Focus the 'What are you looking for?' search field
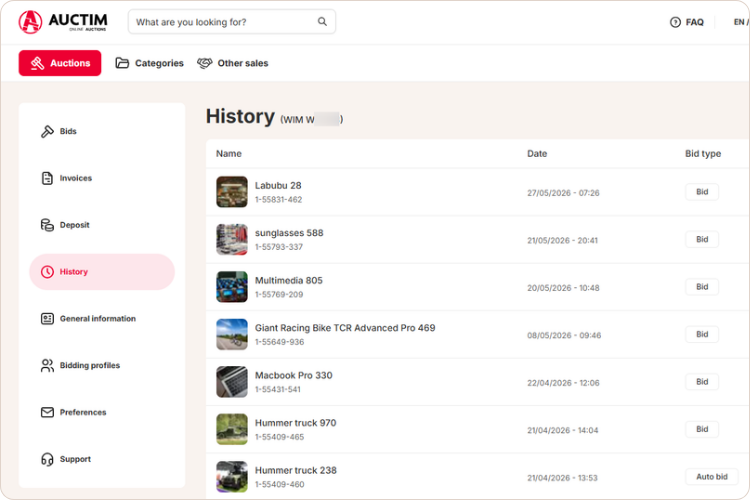 pos(232,22)
